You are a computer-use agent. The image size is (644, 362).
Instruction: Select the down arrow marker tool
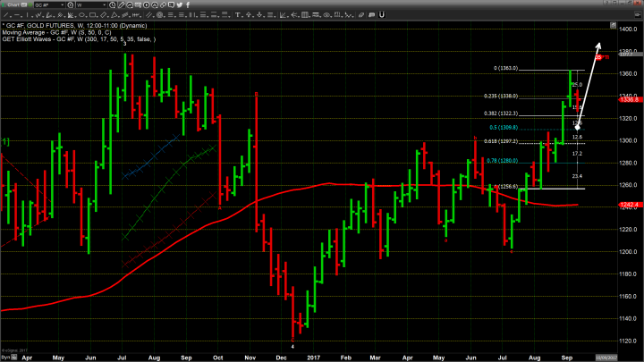tap(259, 15)
